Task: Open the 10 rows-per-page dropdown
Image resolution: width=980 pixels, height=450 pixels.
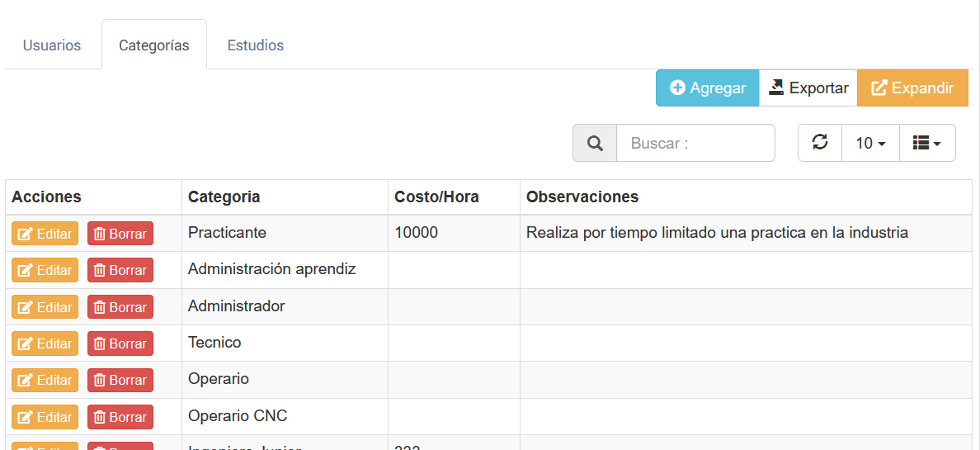Action: point(870,143)
